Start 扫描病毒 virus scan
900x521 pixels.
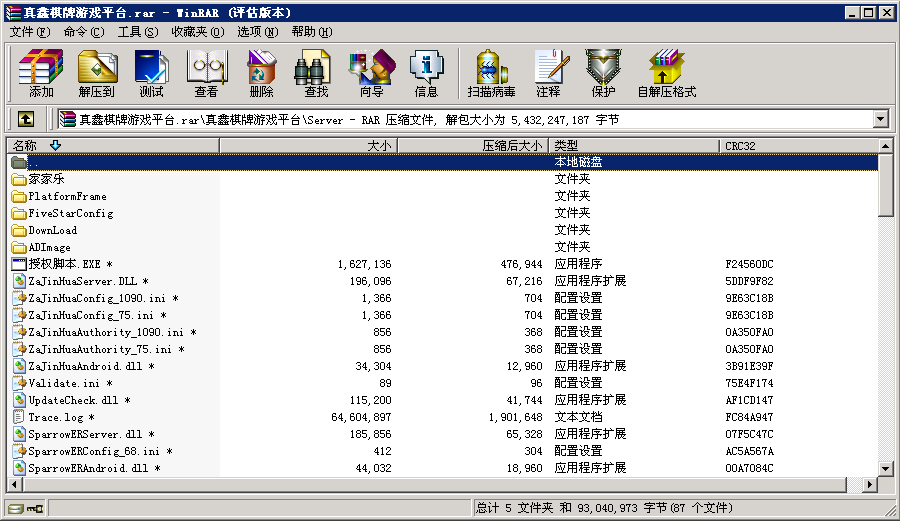(x=491, y=73)
